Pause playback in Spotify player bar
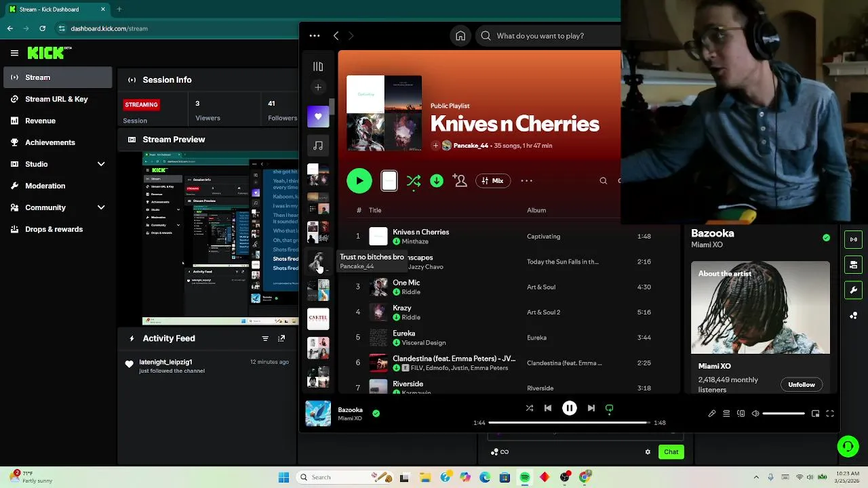This screenshot has width=868, height=488. 570,408
